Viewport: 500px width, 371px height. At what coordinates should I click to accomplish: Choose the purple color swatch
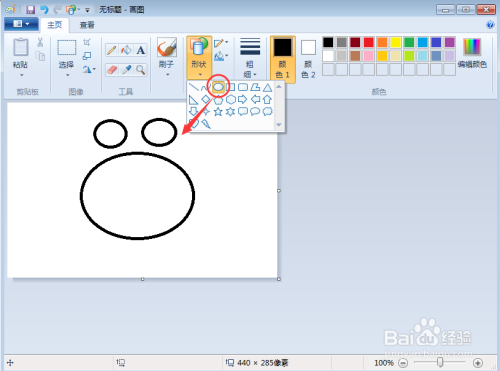pyautogui.click(x=450, y=42)
